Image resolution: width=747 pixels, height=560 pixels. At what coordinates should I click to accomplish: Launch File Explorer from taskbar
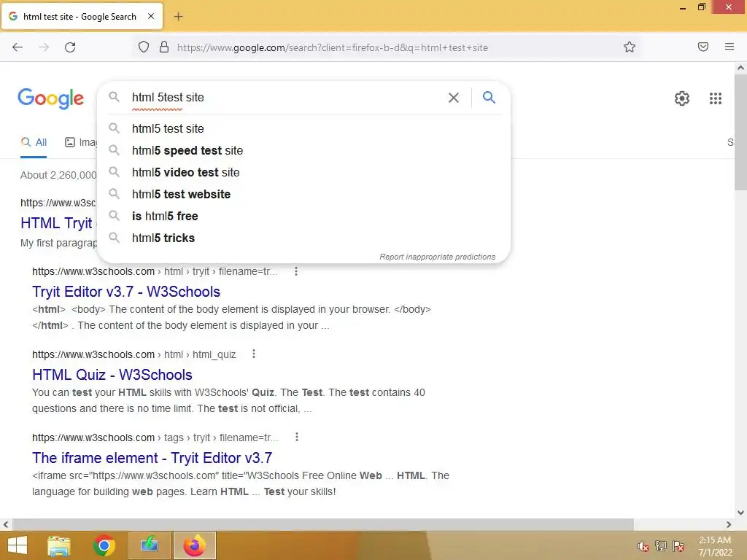pos(59,545)
